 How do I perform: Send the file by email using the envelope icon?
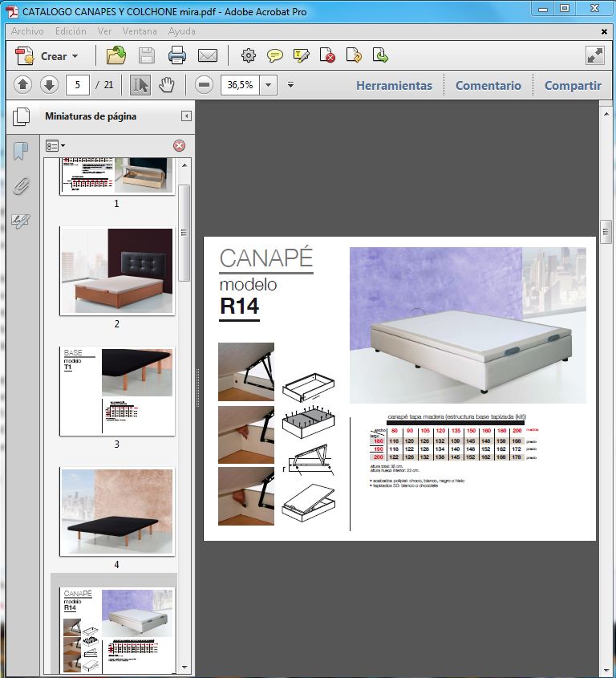coord(208,55)
